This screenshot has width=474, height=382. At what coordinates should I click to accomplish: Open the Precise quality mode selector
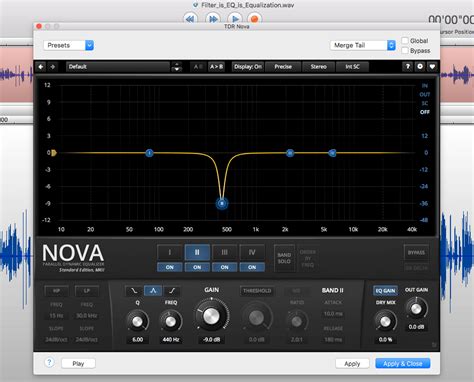click(283, 67)
